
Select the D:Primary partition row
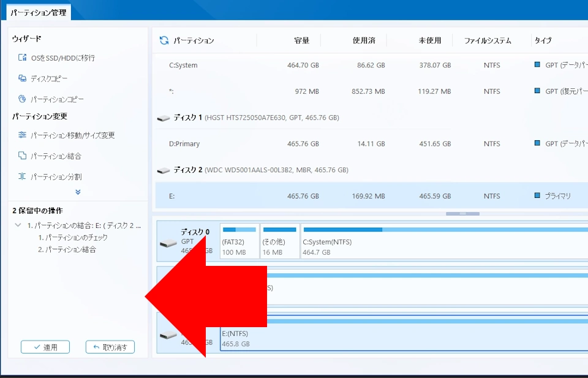[x=372, y=143]
